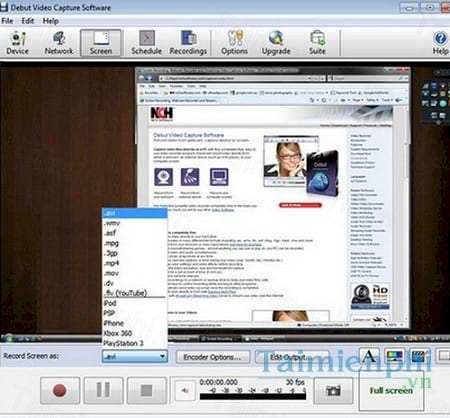Choose .dv in the format list
The image size is (450, 418).
(134, 283)
